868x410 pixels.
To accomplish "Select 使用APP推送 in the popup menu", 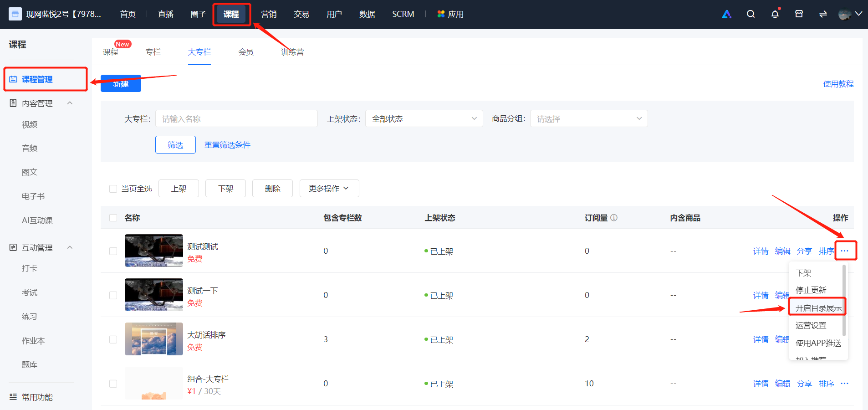I will click(x=818, y=343).
